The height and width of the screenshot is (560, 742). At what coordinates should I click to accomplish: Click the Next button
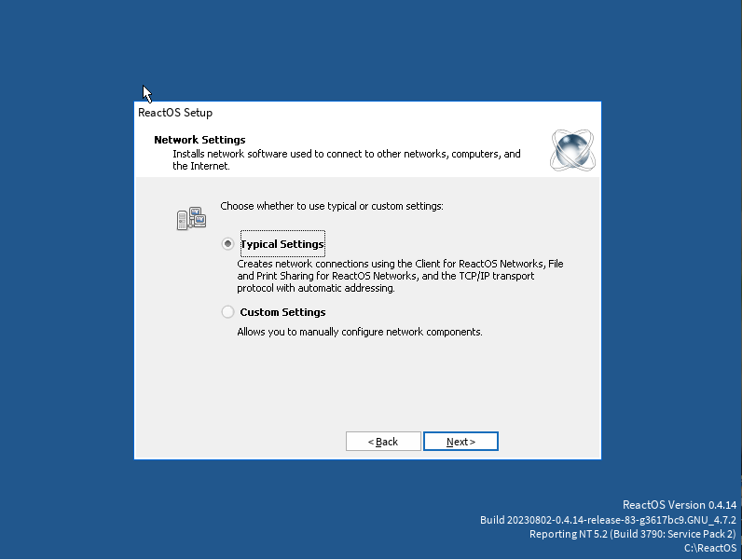[460, 442]
